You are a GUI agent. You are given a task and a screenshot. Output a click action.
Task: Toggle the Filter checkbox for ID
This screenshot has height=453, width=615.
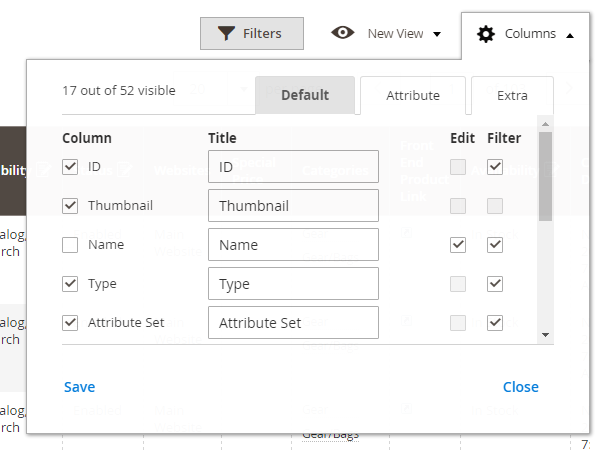pyautogui.click(x=495, y=167)
